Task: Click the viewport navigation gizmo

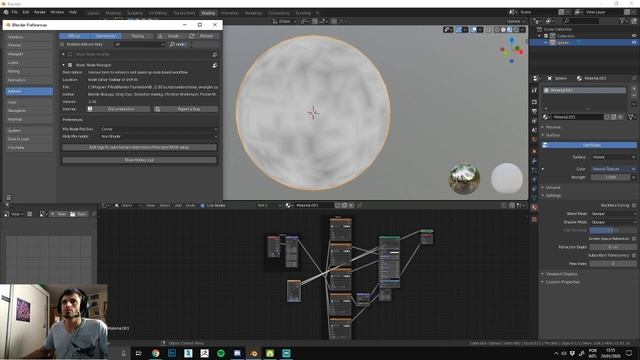Action: coord(512,50)
